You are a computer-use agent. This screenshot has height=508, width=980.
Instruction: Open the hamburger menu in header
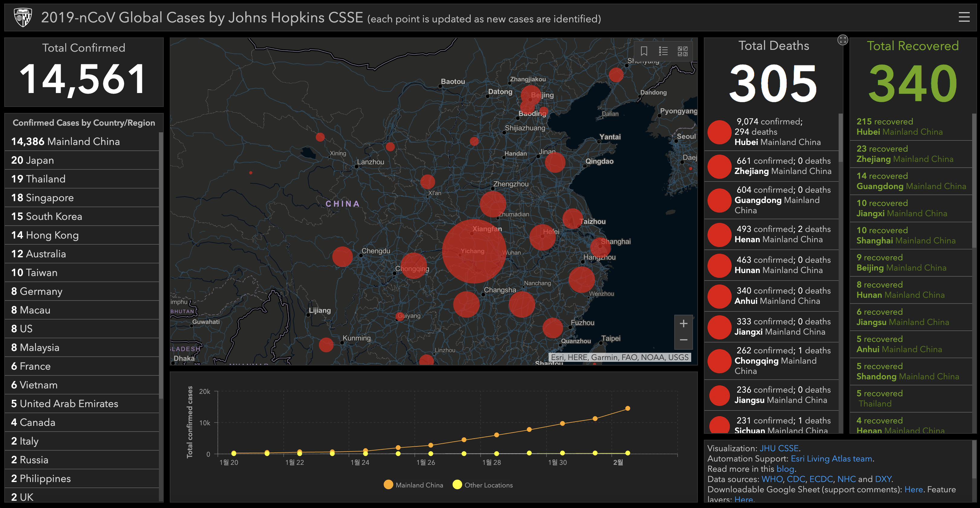[x=964, y=17]
